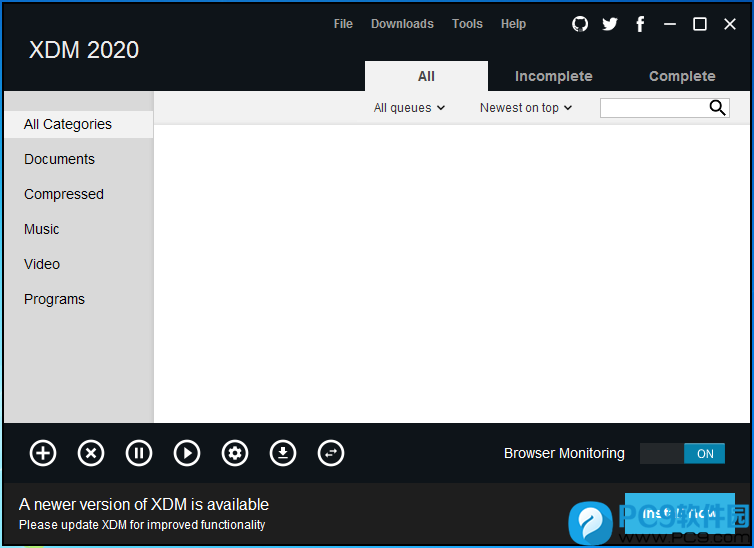Open the Twitter bird icon
The image size is (754, 548).
(610, 24)
